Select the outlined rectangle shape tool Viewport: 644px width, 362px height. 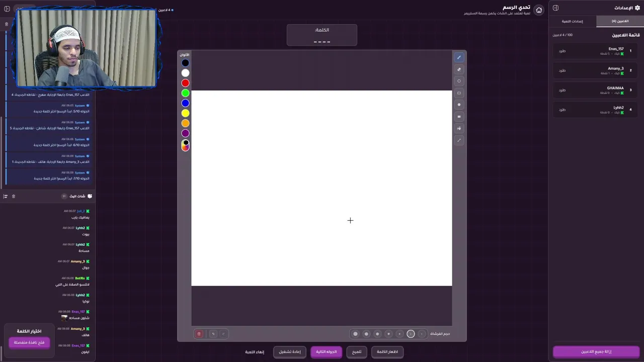pos(459,93)
